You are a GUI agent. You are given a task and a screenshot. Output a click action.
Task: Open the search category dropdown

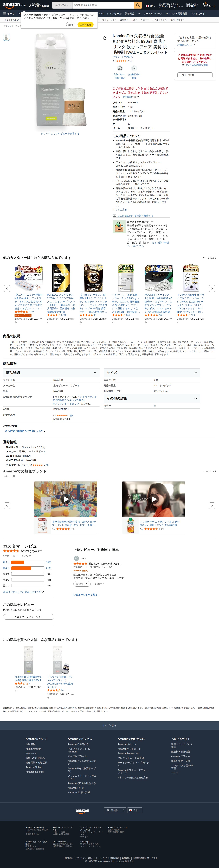click(x=62, y=5)
